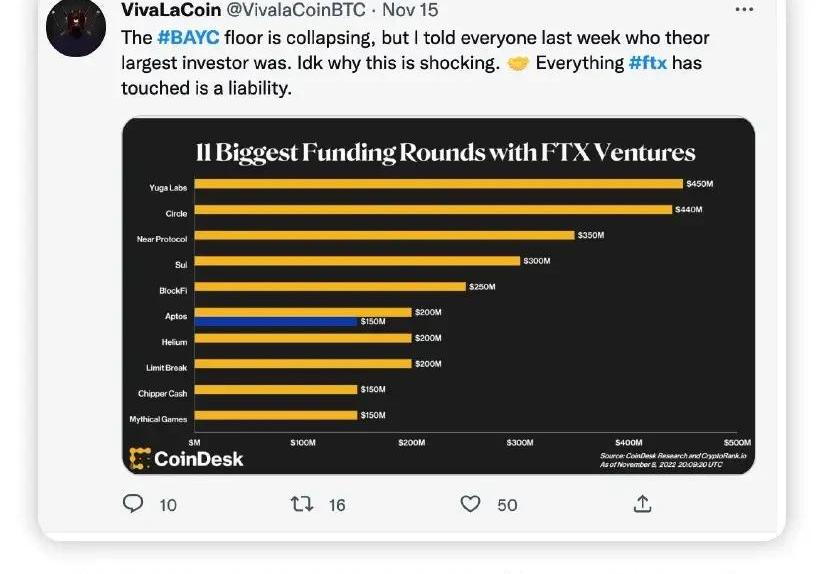Retweet using the retweet arrows icon

(302, 504)
